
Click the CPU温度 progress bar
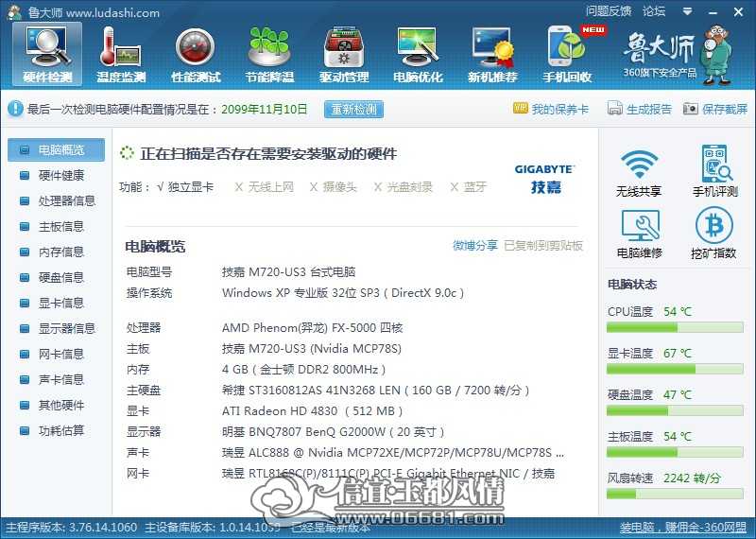(675, 328)
